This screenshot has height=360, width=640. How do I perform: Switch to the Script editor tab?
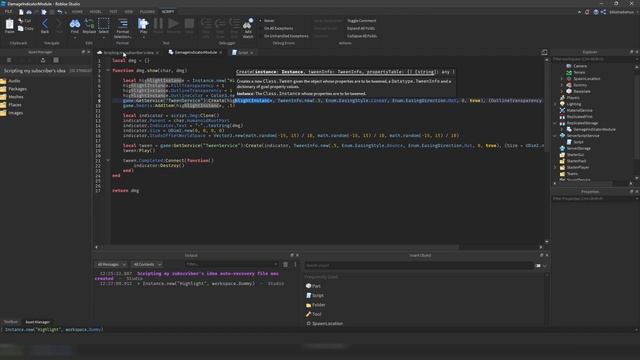pyautogui.click(x=242, y=52)
